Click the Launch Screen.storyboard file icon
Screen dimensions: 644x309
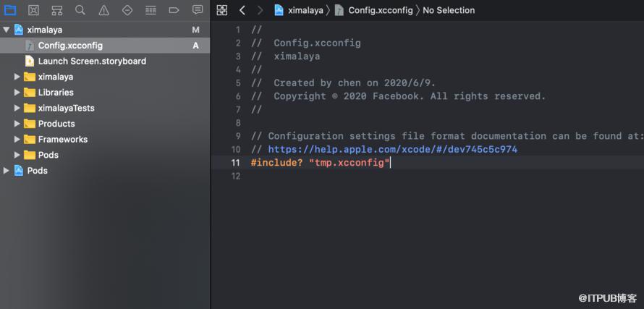[x=30, y=62]
